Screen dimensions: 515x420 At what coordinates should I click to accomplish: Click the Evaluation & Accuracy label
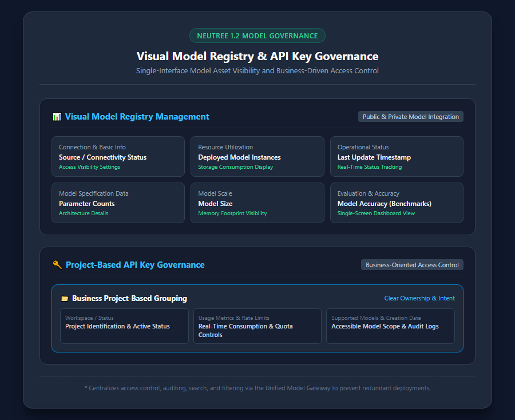coord(368,193)
